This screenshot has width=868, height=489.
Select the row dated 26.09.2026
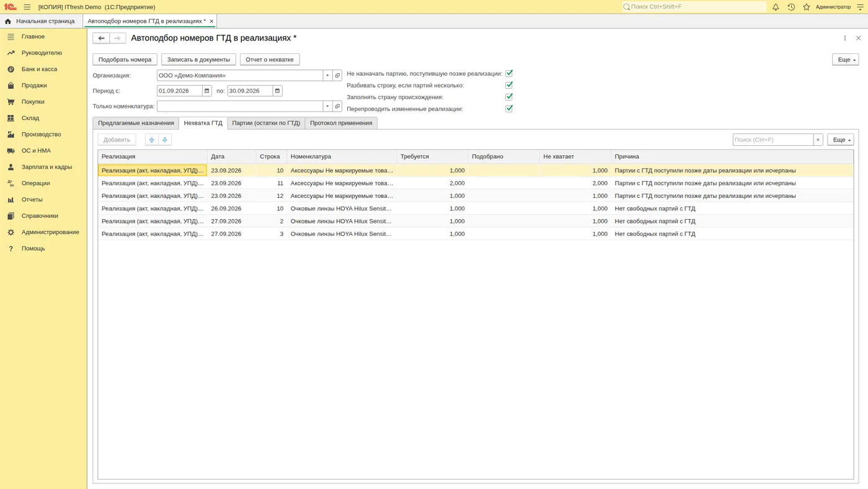[x=475, y=209]
